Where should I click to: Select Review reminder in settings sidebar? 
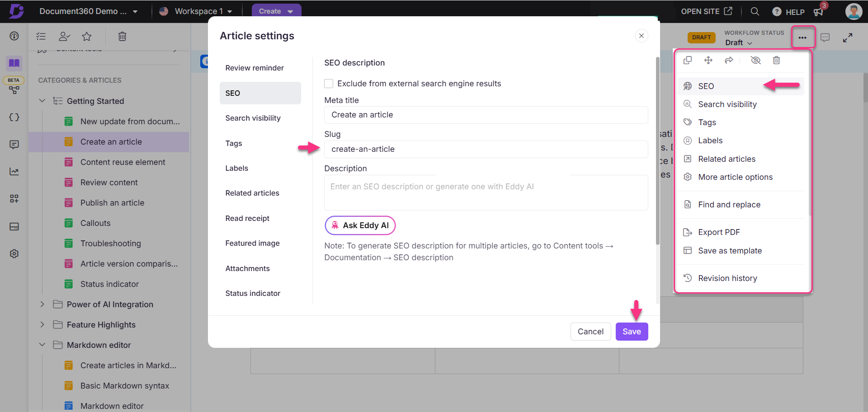point(255,68)
